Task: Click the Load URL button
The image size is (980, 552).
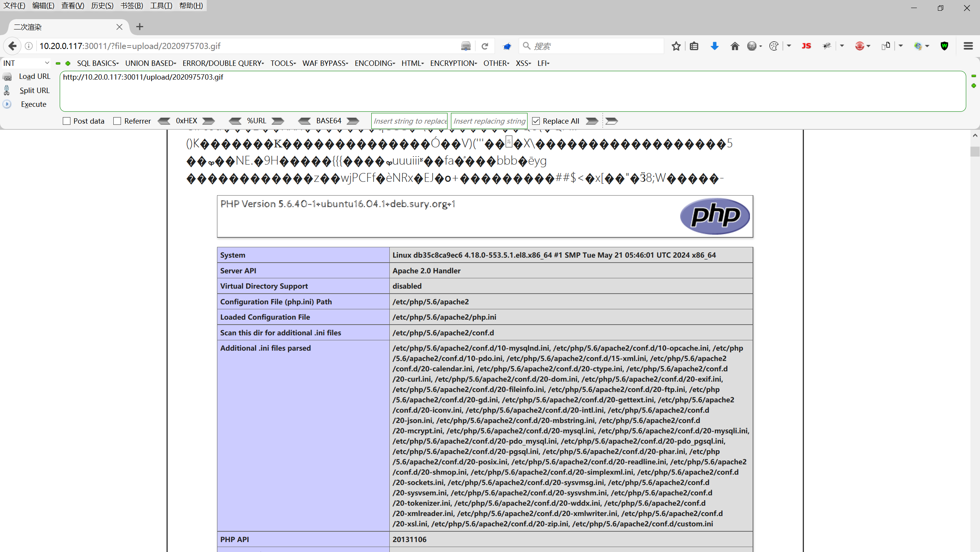Action: point(34,76)
